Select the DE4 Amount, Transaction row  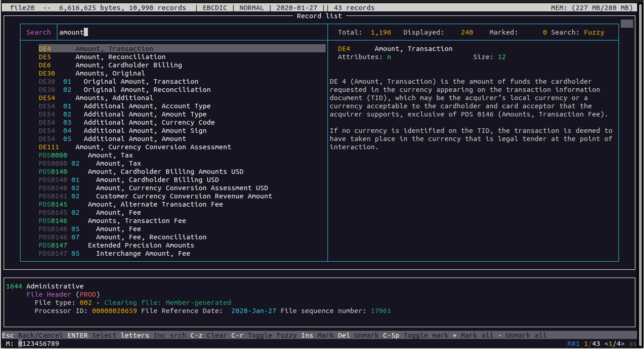[114, 49]
